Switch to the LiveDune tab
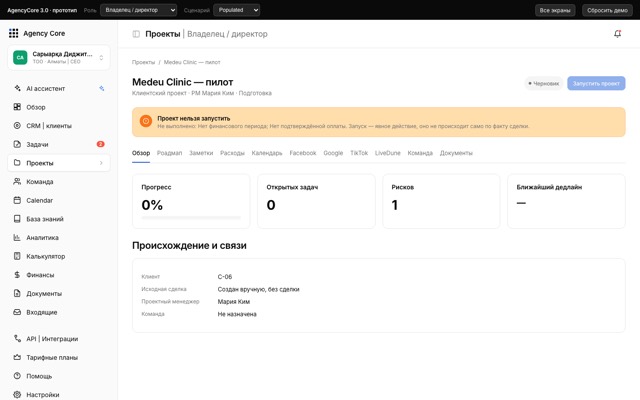Image resolution: width=640 pixels, height=400 pixels. (x=388, y=153)
